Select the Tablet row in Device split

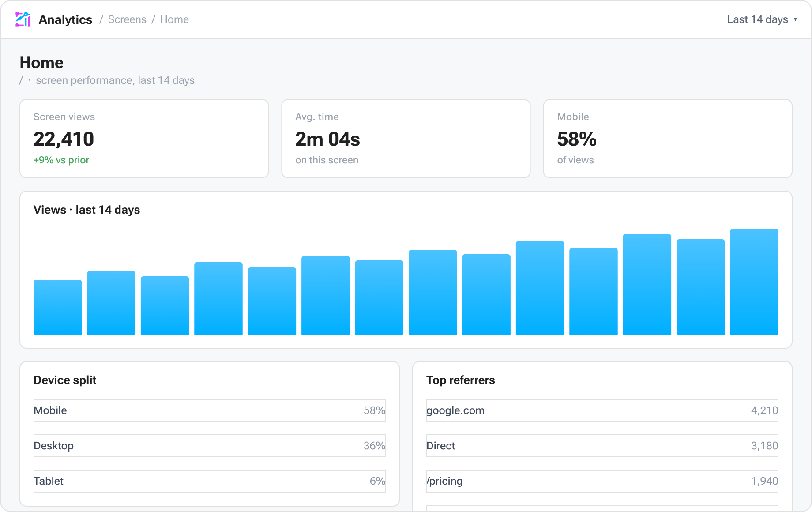210,481
